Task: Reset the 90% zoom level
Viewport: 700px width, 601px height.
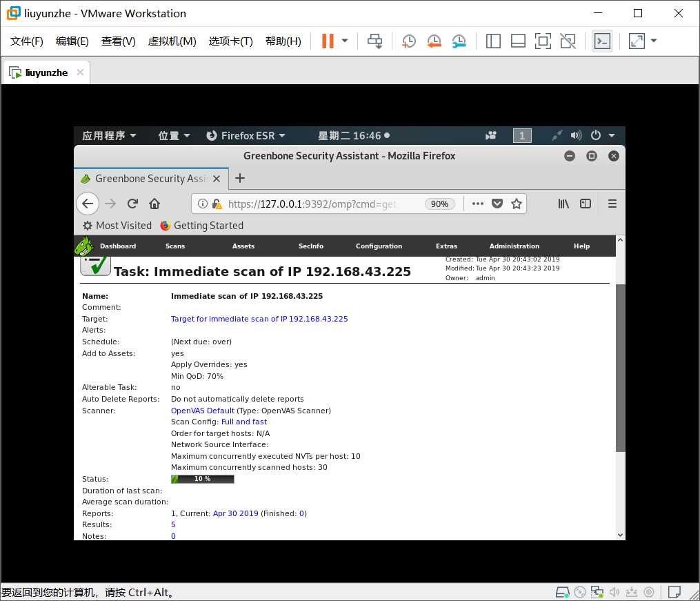Action: (440, 204)
